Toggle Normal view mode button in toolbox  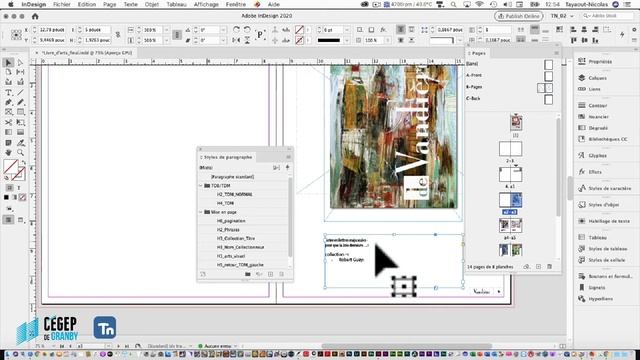click(x=8, y=220)
